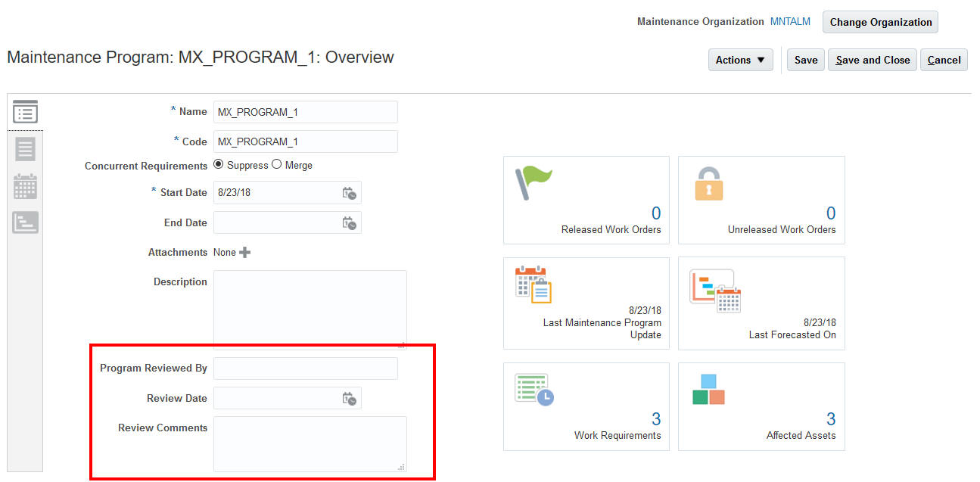Click the Work Requirements list-clock icon

[x=534, y=389]
